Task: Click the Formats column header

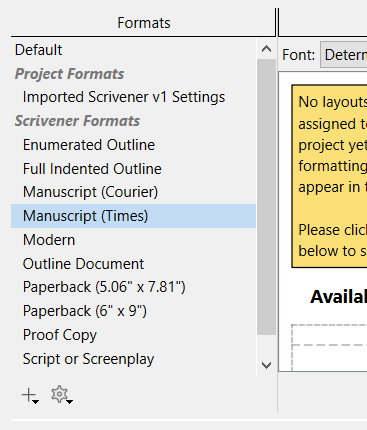Action: [144, 23]
